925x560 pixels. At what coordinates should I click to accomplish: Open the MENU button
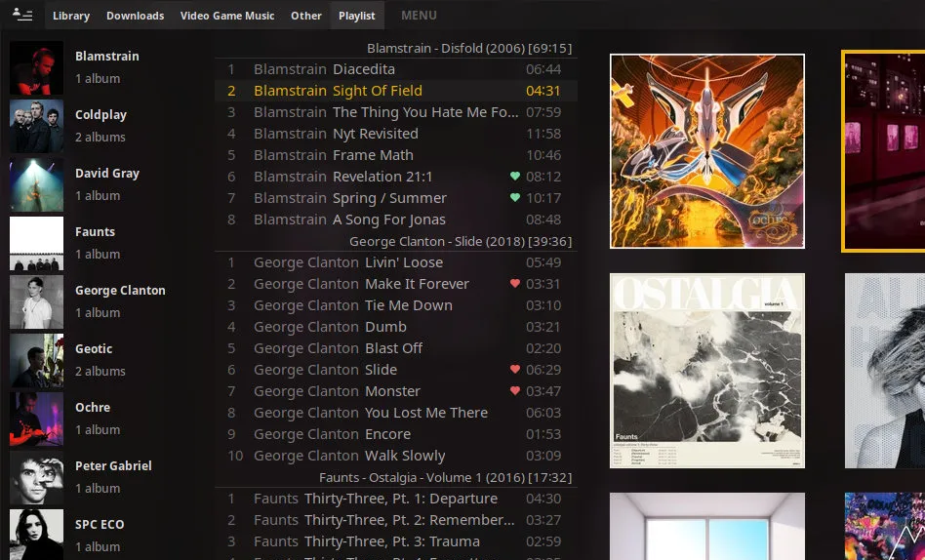(x=419, y=16)
